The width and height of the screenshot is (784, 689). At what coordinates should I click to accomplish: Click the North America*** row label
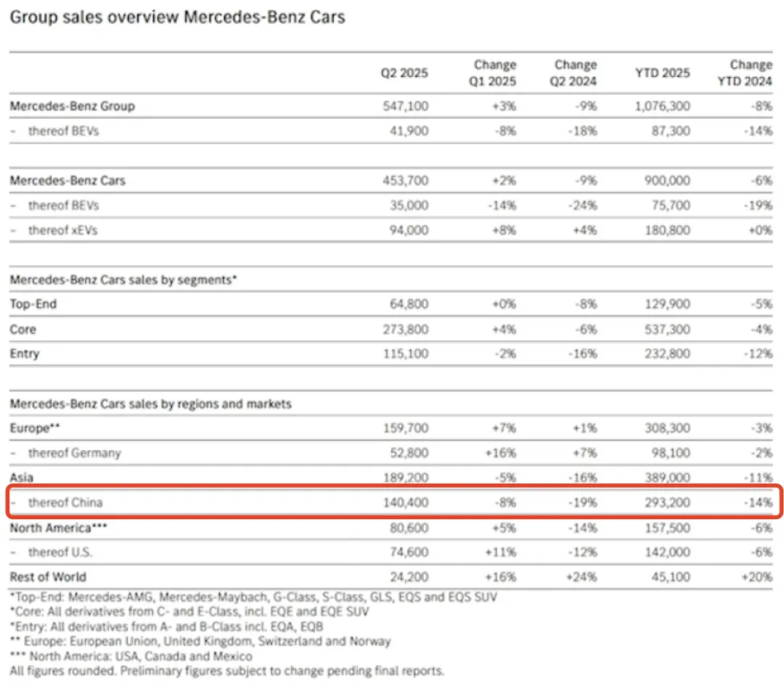tap(59, 528)
